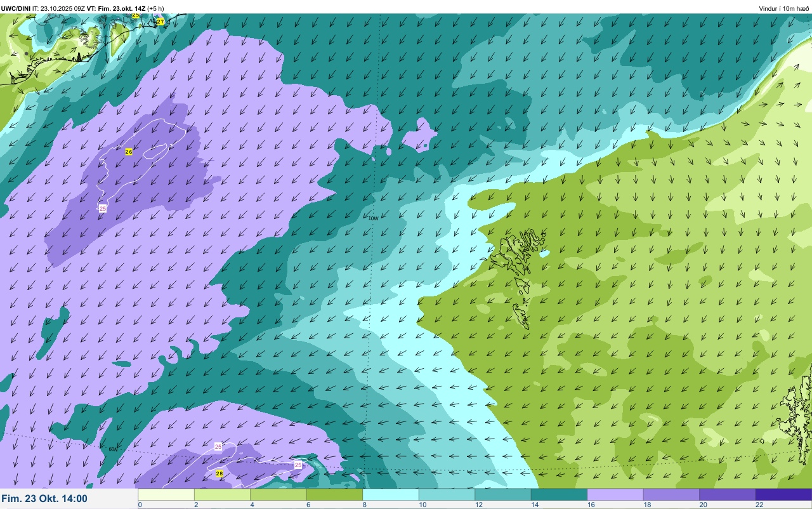Click the 14–16 dark teal legend swatch
Image resolution: width=812 pixels, height=509 pixels.
[559, 494]
